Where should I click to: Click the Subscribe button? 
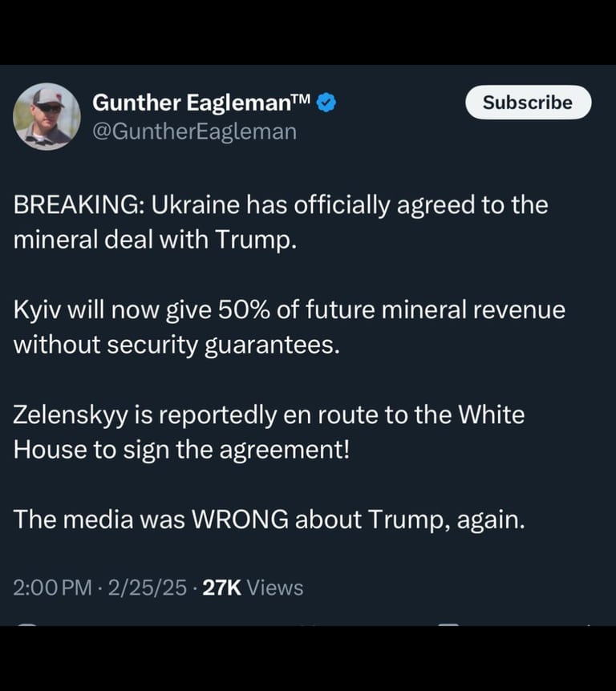(528, 103)
